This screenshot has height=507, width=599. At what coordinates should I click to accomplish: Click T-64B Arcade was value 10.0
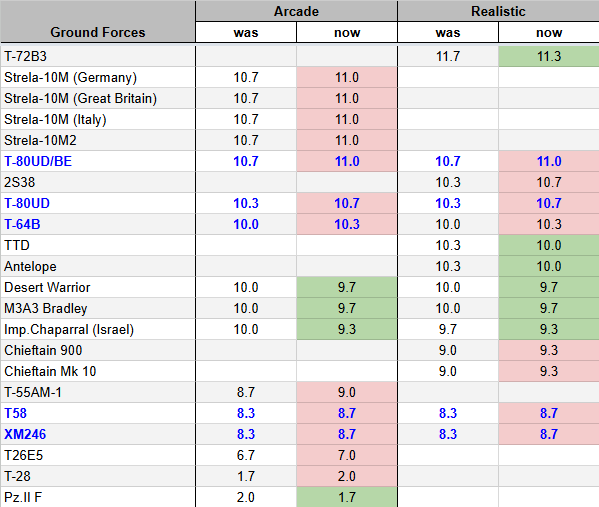pos(246,224)
